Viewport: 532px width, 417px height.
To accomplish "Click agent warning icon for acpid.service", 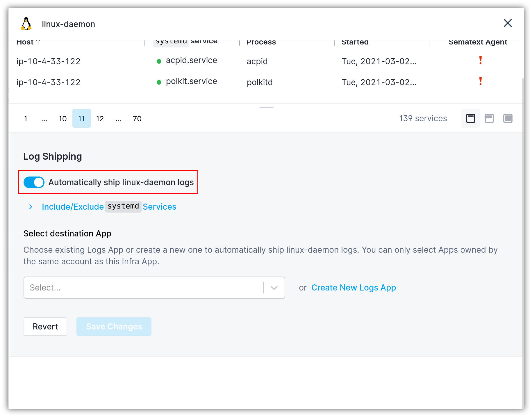I will tap(481, 60).
